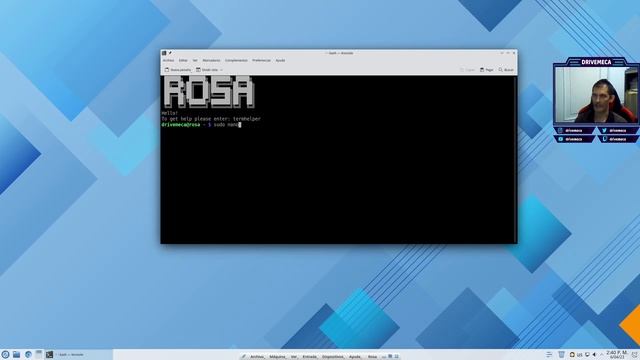640x360 pixels.
Task: Open Máquina in the bottom VM menu bar
Action: 278,357
